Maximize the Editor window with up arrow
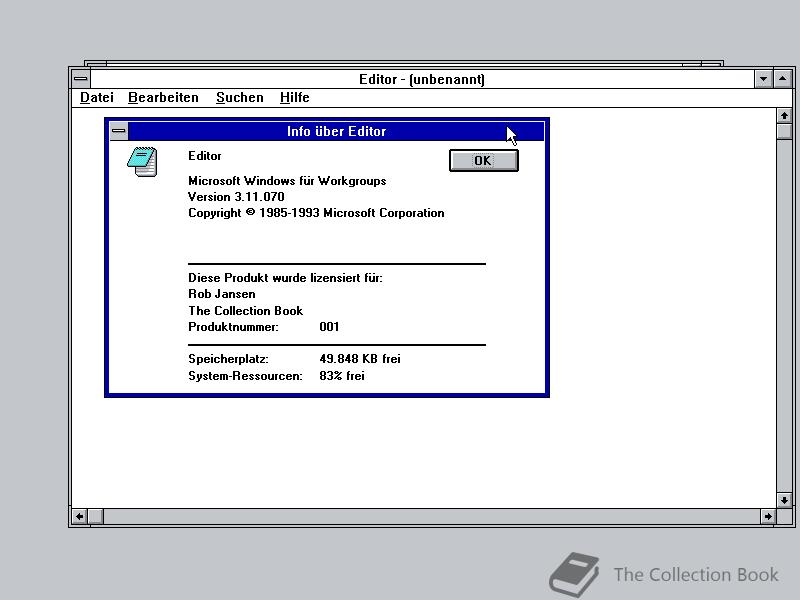Screen dimensions: 800x600 click(783, 79)
